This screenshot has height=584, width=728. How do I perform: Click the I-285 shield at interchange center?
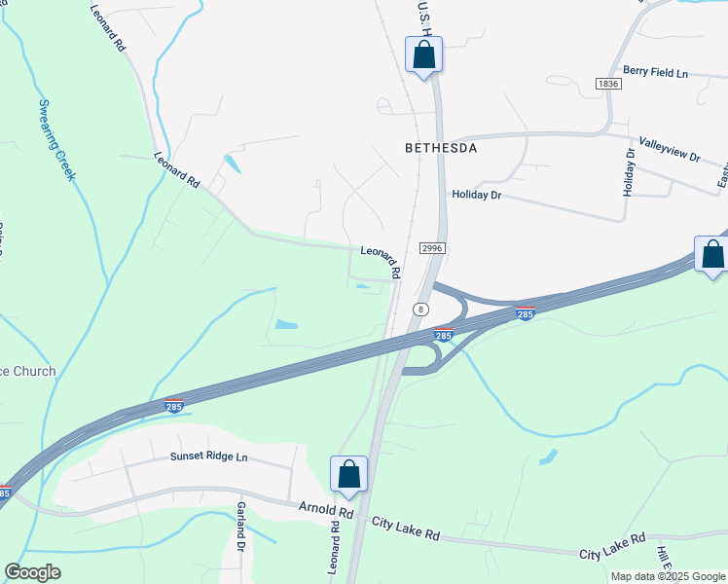(x=444, y=334)
